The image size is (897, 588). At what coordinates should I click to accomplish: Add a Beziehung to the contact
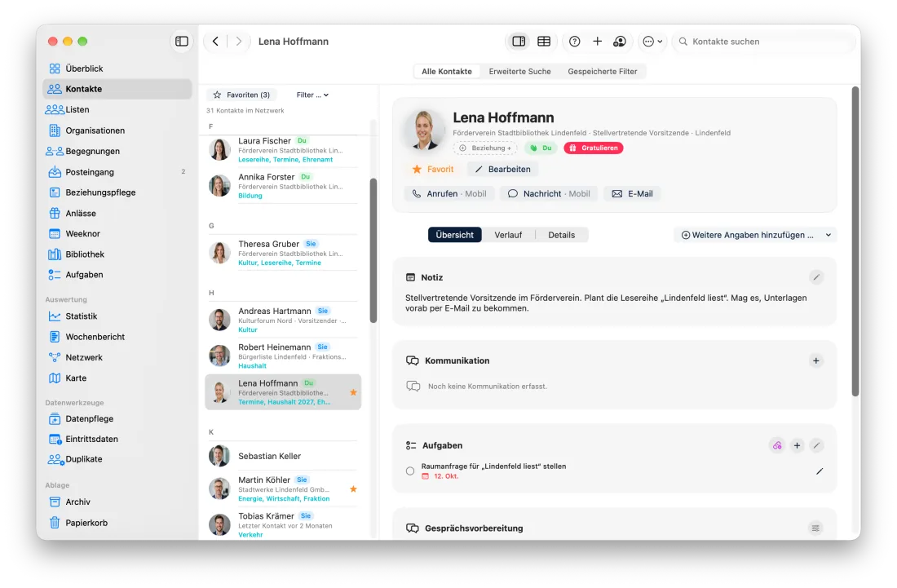pyautogui.click(x=486, y=148)
